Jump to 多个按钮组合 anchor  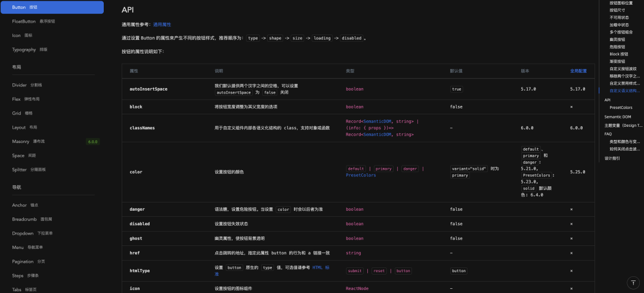(621, 32)
